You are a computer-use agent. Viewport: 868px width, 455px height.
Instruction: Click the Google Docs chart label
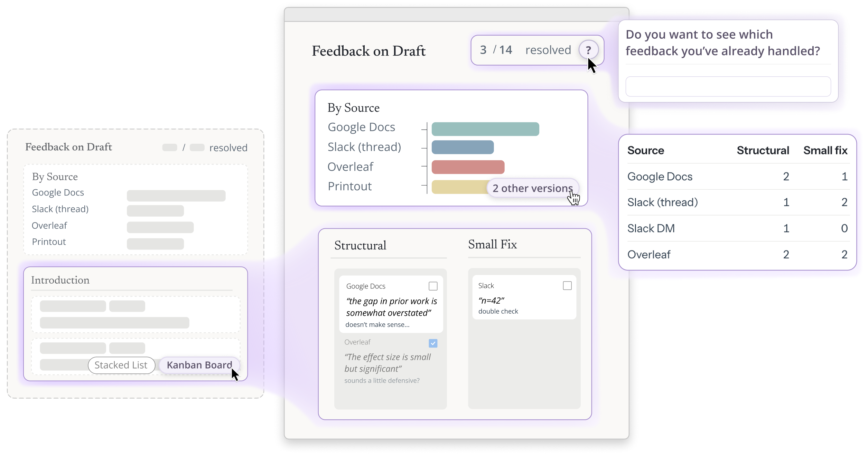click(361, 127)
